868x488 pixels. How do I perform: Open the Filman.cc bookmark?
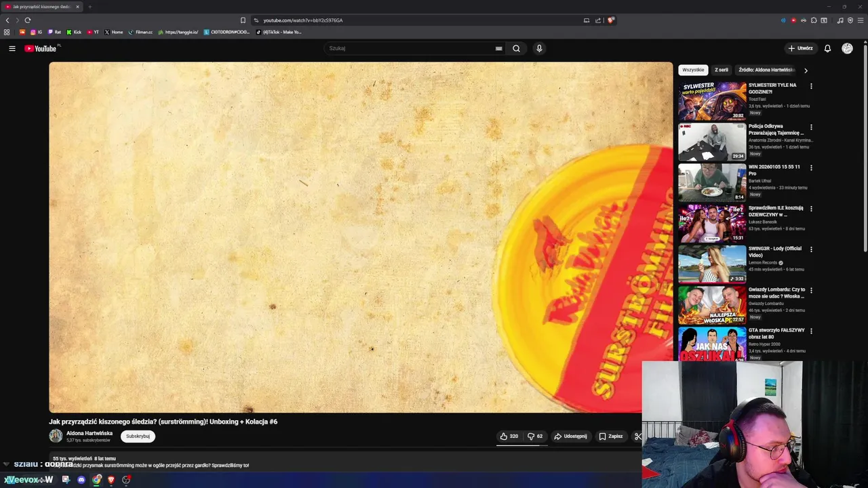140,32
